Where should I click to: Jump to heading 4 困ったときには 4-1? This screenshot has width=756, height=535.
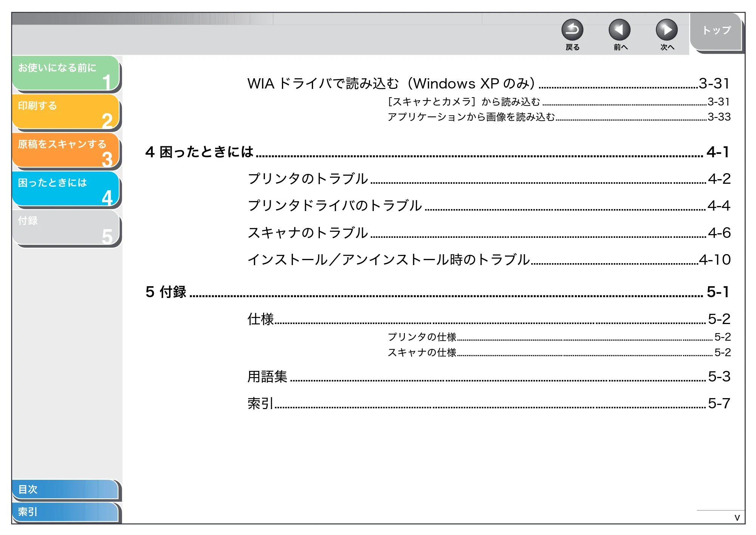437,152
